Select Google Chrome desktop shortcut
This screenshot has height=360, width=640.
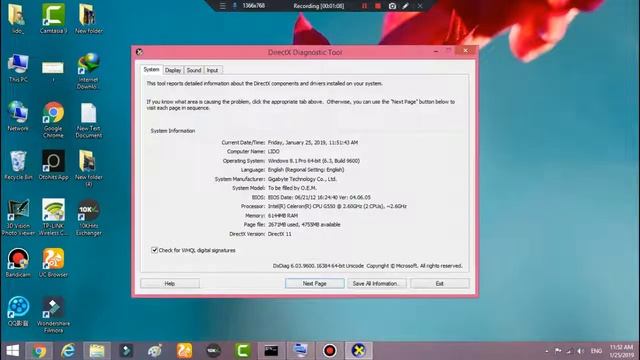point(53,120)
